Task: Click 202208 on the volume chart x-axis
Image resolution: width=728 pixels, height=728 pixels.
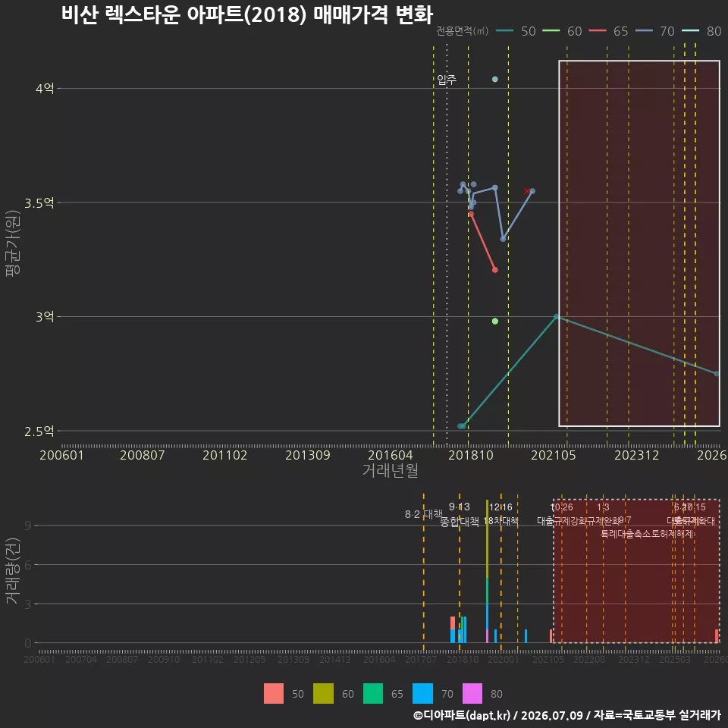Action: point(589,659)
